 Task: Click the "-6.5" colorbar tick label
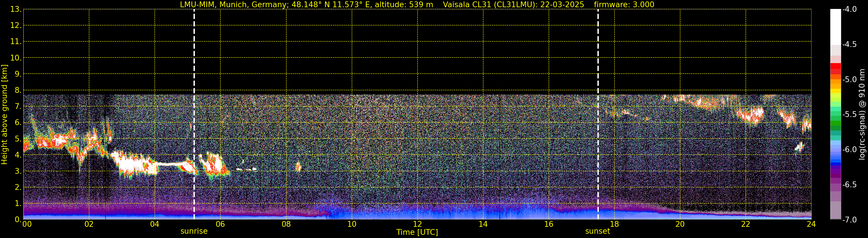click(850, 185)
